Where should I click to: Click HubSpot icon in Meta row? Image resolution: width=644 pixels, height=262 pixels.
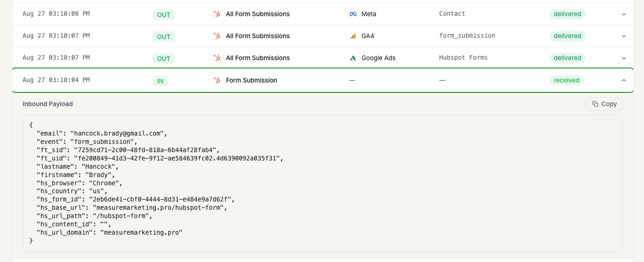pos(217,14)
